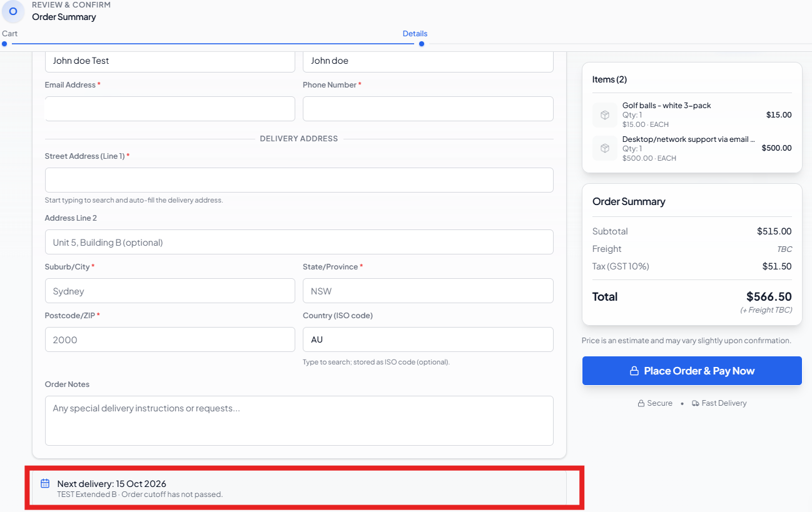Click the Address Line 2 field

coord(299,242)
